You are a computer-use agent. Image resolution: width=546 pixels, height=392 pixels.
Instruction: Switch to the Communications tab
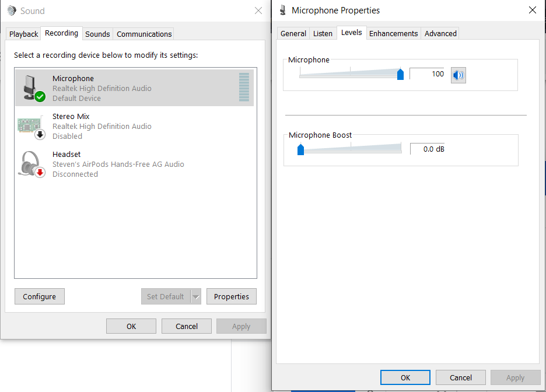pos(143,34)
